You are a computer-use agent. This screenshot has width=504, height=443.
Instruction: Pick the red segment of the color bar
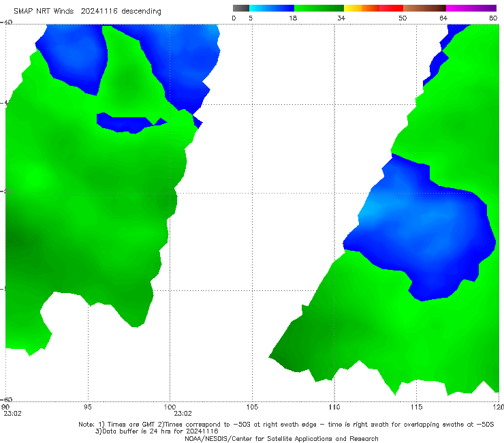[391, 8]
